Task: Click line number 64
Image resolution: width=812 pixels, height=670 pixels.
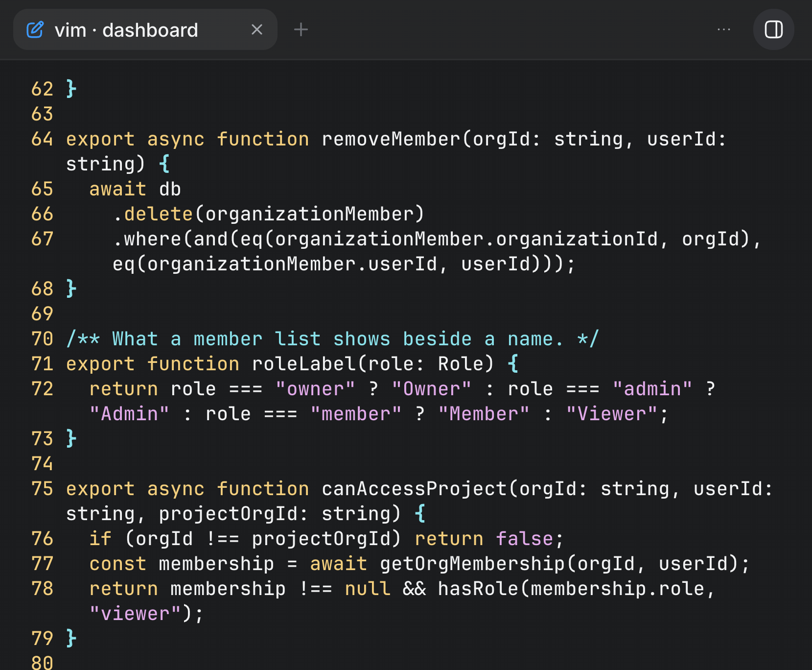Action: click(x=42, y=139)
